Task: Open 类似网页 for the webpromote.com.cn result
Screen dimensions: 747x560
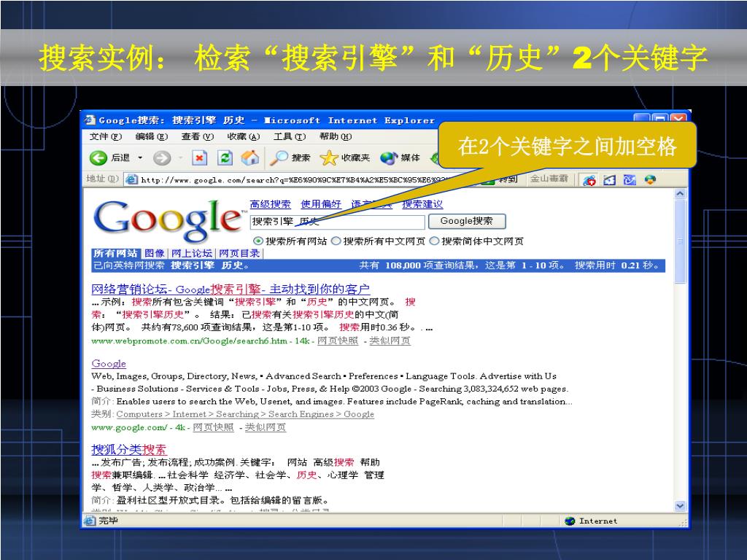Action: [390, 341]
